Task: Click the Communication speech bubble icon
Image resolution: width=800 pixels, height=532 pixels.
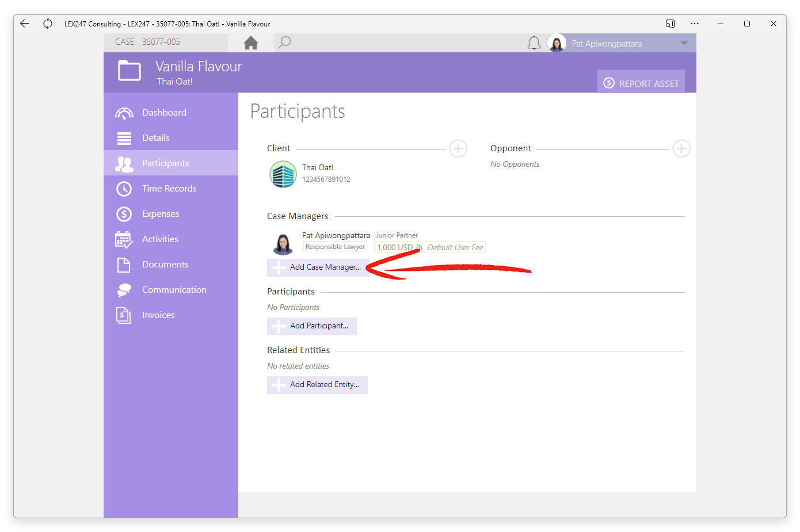Action: (x=124, y=290)
